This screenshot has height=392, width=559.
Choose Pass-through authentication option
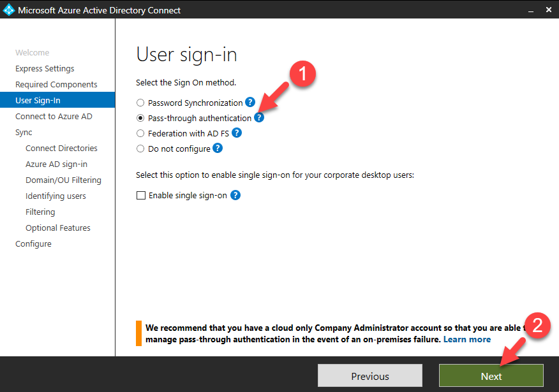click(140, 118)
